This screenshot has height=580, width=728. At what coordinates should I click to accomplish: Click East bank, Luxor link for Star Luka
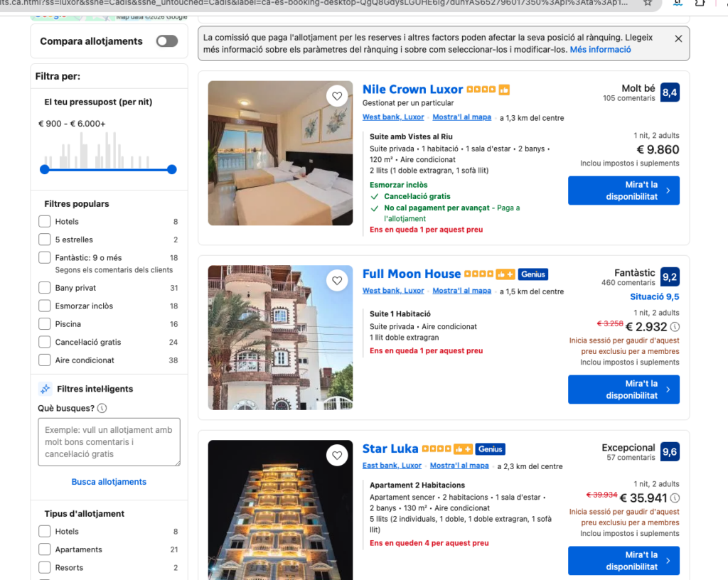click(392, 466)
